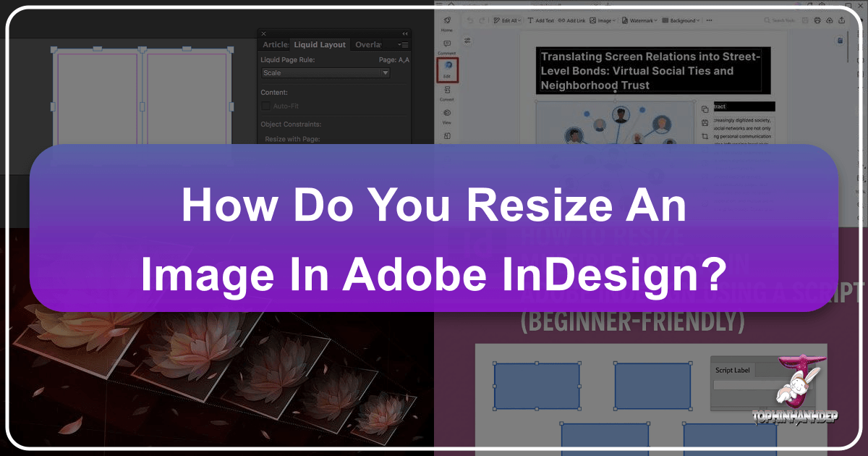Click the Undo arrow in the toolbar
Screen dimensions: 868x456
click(469, 20)
